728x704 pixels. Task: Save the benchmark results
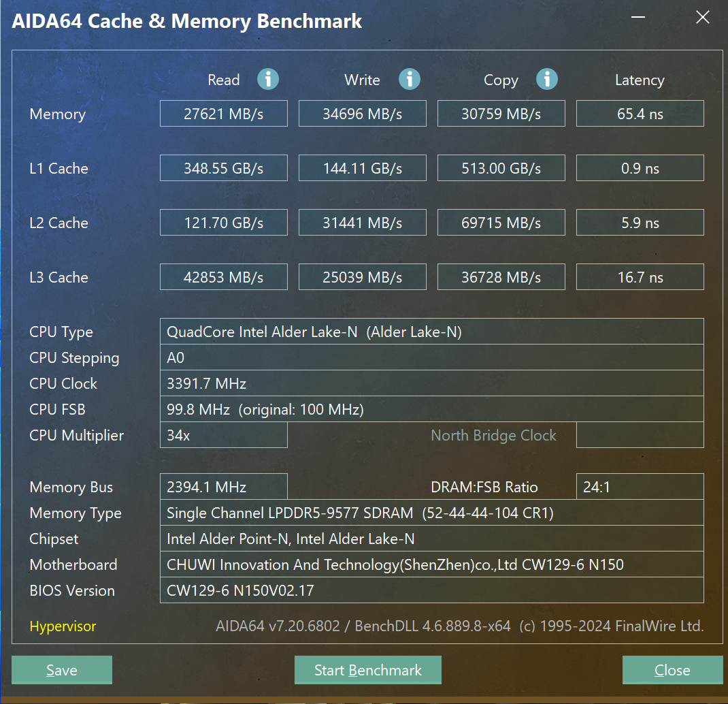point(62,669)
